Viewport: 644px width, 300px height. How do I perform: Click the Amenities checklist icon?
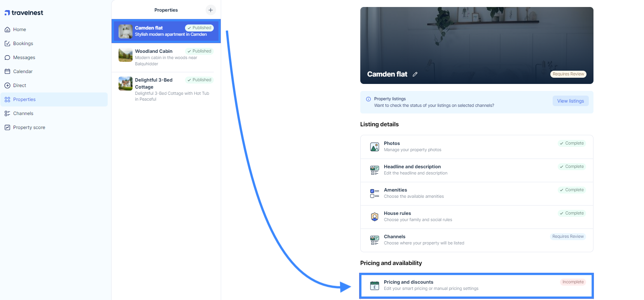pyautogui.click(x=375, y=194)
